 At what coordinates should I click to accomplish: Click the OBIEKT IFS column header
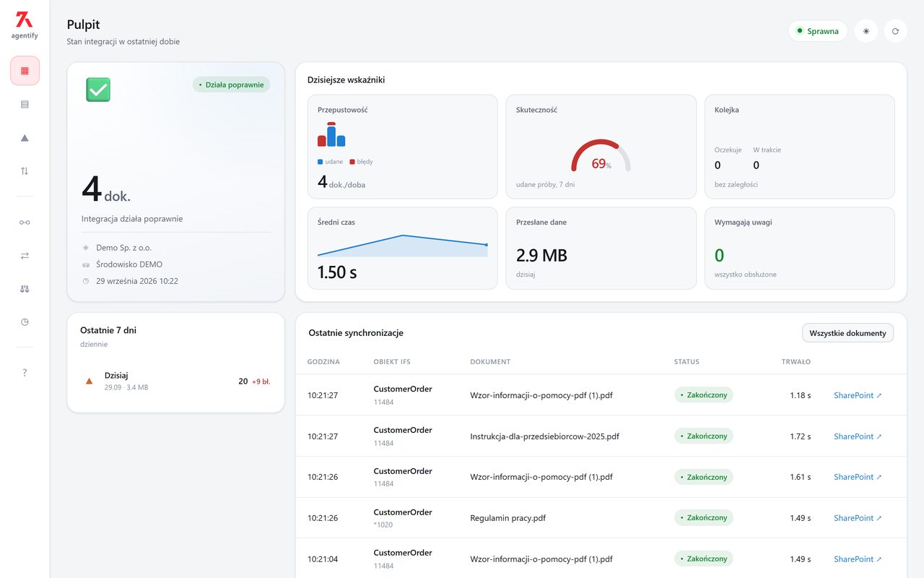(x=392, y=362)
